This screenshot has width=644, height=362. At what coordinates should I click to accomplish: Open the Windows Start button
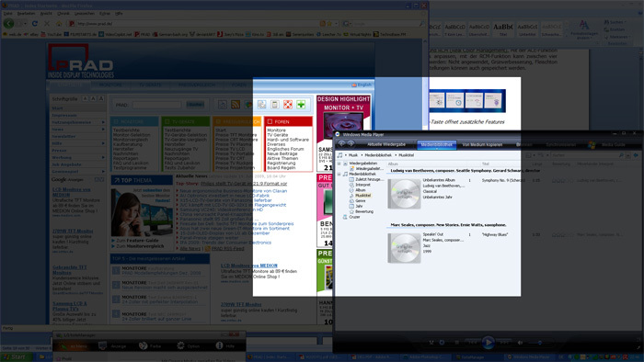pos(17,357)
